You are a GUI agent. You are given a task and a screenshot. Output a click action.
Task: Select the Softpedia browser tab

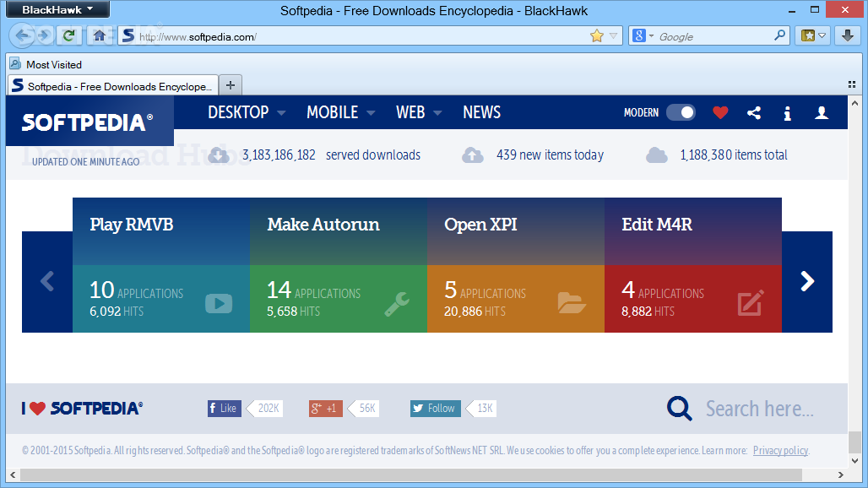coord(113,86)
